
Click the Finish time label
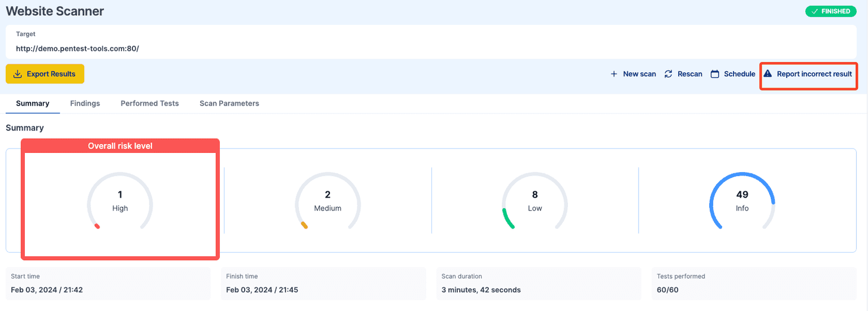click(x=242, y=277)
